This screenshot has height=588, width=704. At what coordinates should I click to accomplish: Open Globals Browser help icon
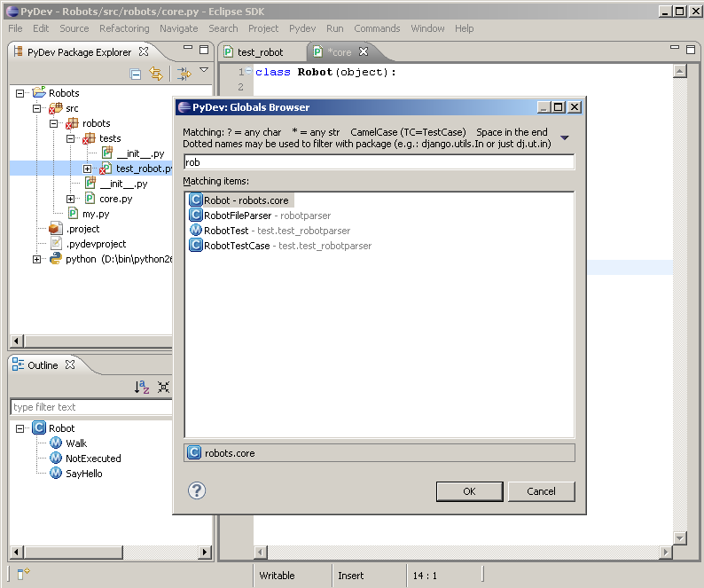point(197,490)
